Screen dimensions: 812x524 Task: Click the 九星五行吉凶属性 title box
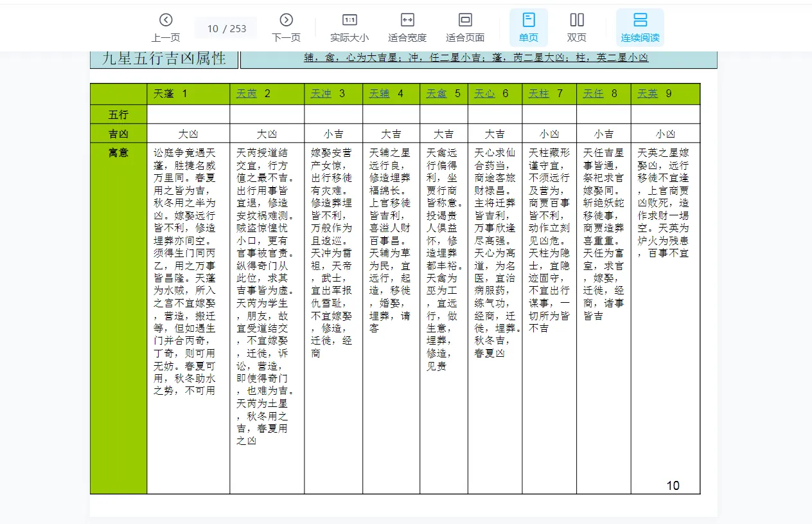[x=163, y=58]
